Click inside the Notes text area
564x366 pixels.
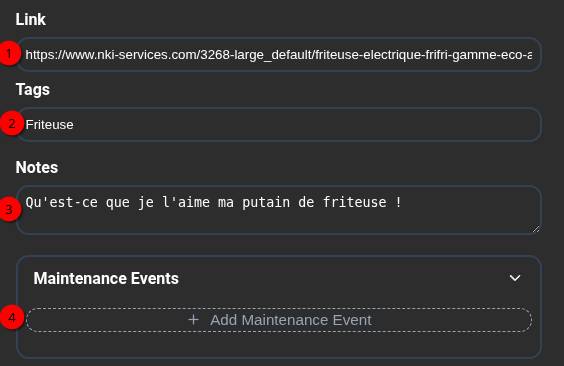[x=279, y=210]
